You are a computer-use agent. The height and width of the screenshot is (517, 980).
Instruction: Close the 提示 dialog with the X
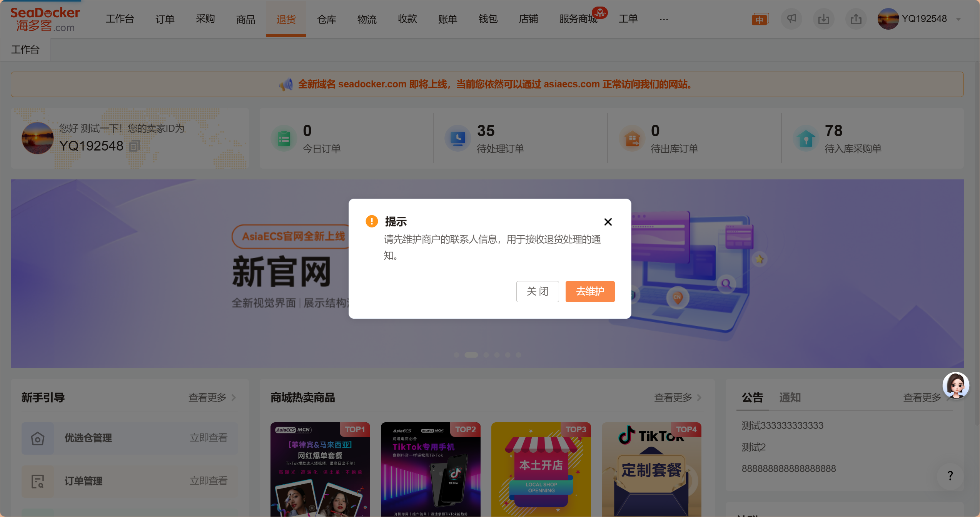tap(608, 222)
